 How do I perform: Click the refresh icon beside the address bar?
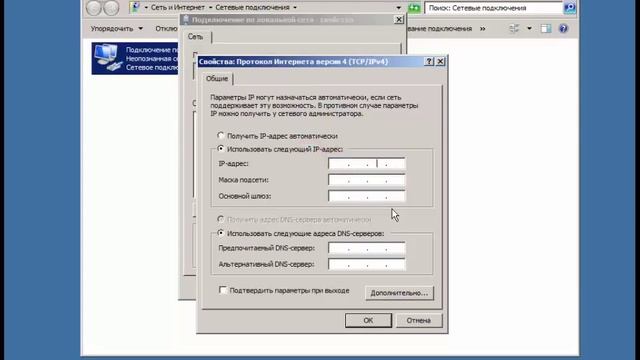pyautogui.click(x=414, y=8)
